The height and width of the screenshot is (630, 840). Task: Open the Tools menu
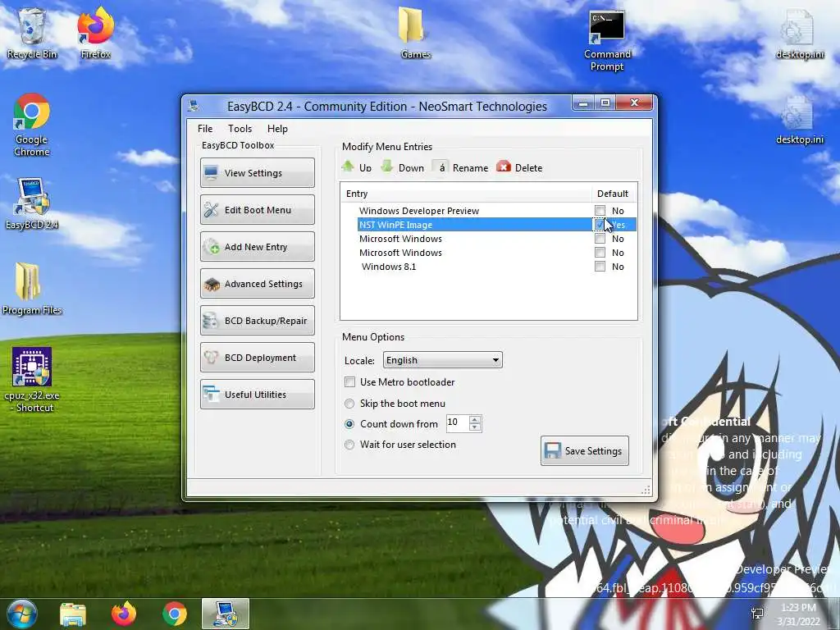[240, 129]
